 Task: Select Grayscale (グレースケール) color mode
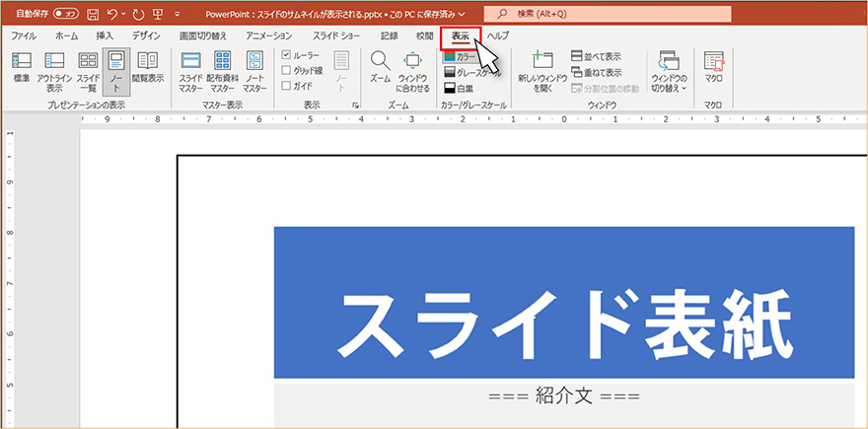[473, 72]
